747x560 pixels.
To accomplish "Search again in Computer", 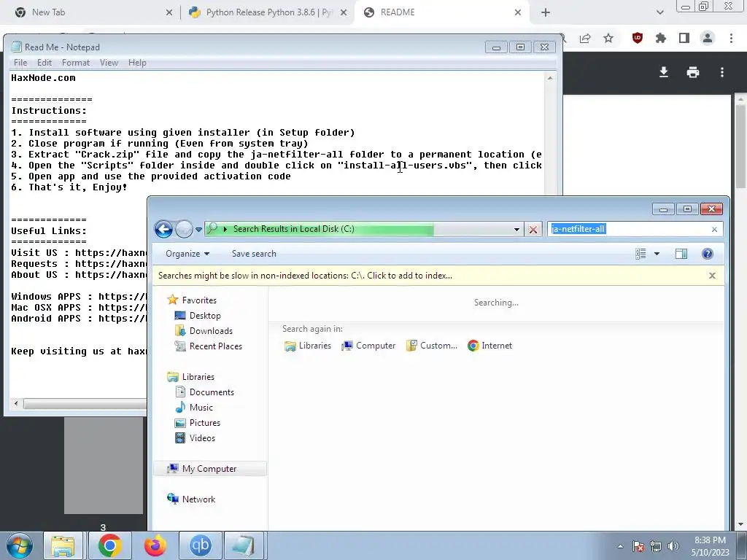I will click(368, 346).
